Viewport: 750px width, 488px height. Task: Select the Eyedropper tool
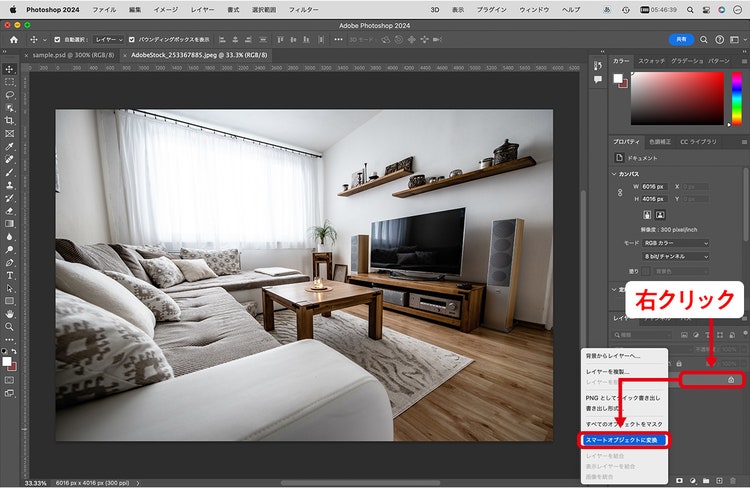pos(9,147)
